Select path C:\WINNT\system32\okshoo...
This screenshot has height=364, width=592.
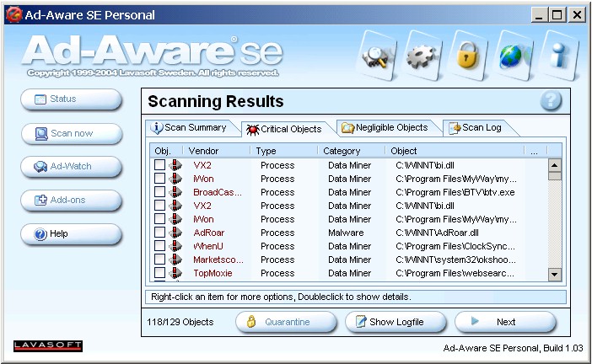(x=455, y=260)
